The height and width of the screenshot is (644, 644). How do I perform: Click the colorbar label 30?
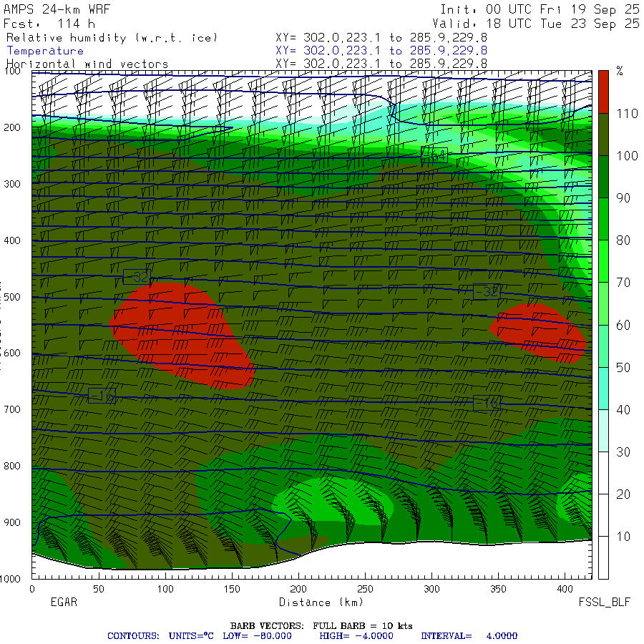tap(623, 452)
